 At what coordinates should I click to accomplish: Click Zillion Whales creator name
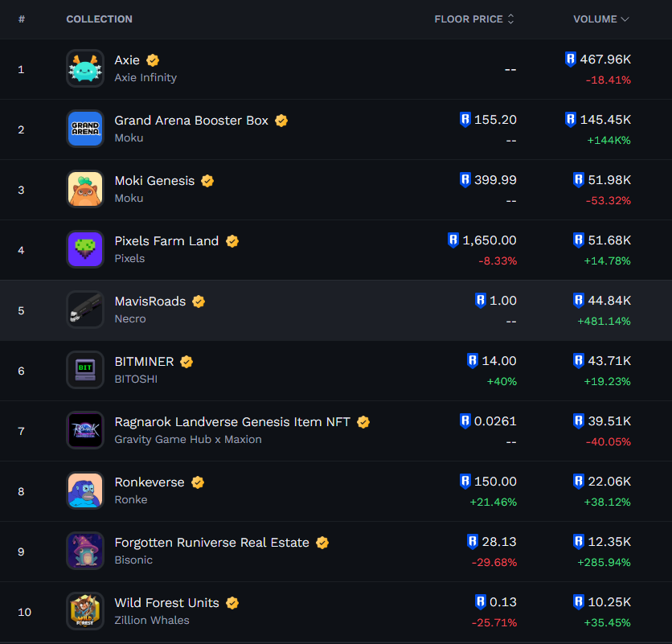click(152, 621)
